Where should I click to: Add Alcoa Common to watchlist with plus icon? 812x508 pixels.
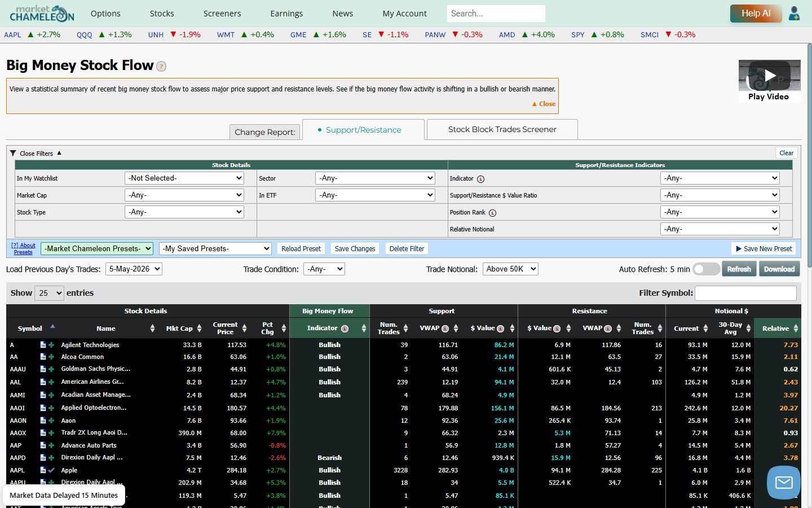(x=51, y=357)
